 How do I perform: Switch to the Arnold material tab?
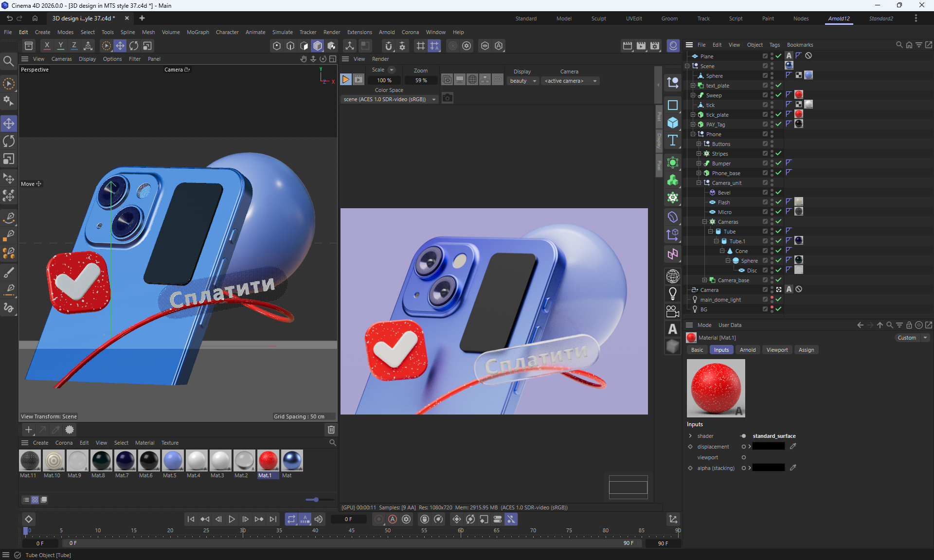pos(747,350)
